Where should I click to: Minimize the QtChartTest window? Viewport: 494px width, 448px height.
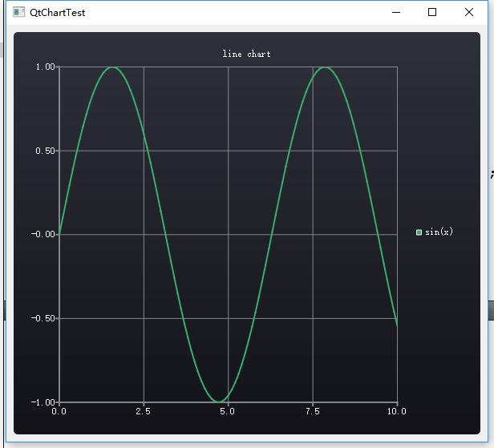coord(396,12)
